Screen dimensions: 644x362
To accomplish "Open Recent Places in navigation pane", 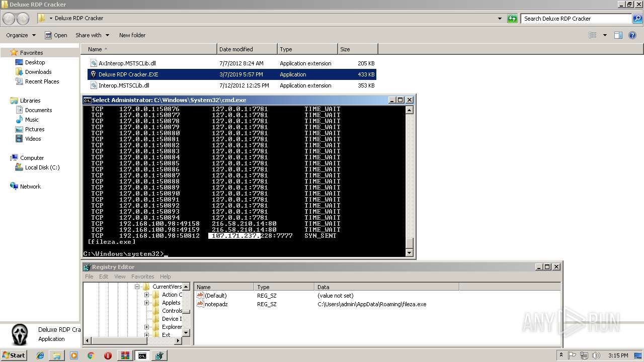I will pos(42,81).
